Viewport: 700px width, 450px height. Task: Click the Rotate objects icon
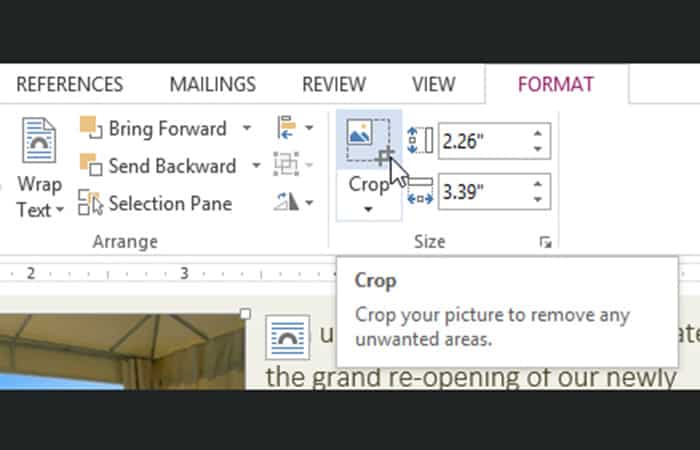coord(285,204)
